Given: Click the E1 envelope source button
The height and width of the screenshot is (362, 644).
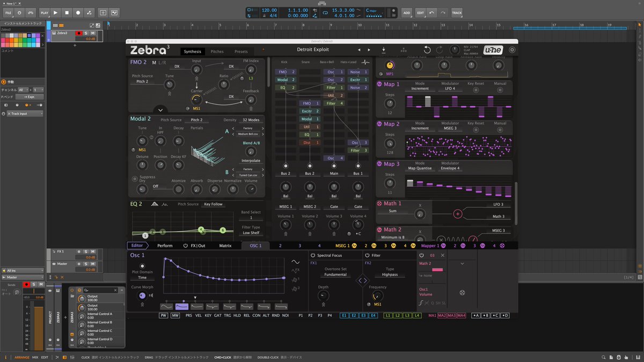Looking at the screenshot, I should click(344, 315).
